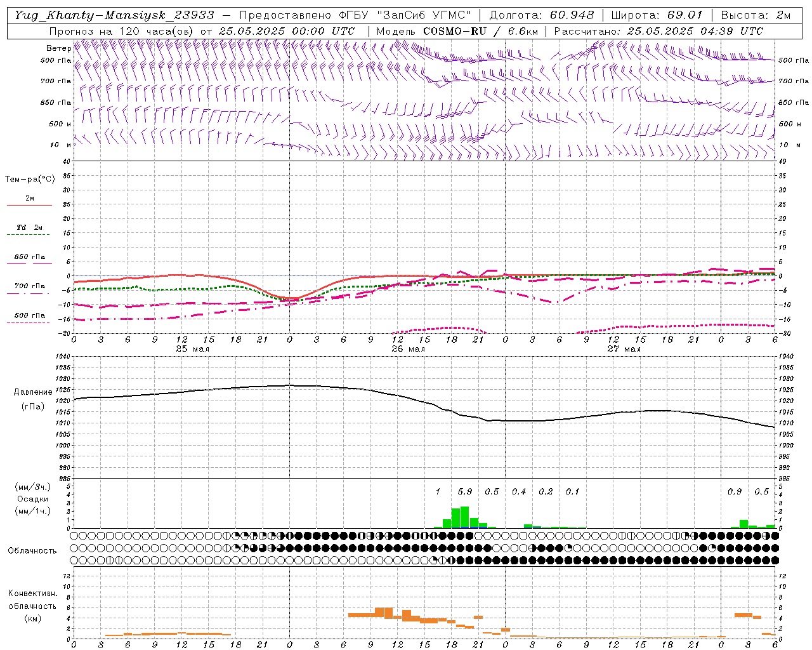Click the 25 мая date label
Screen dimensions: 812x650
192,349
